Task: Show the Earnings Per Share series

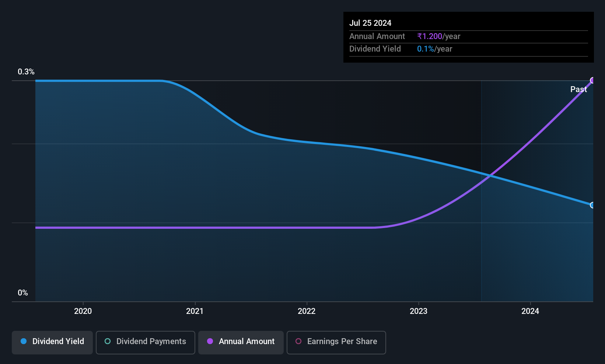Action: (x=336, y=342)
